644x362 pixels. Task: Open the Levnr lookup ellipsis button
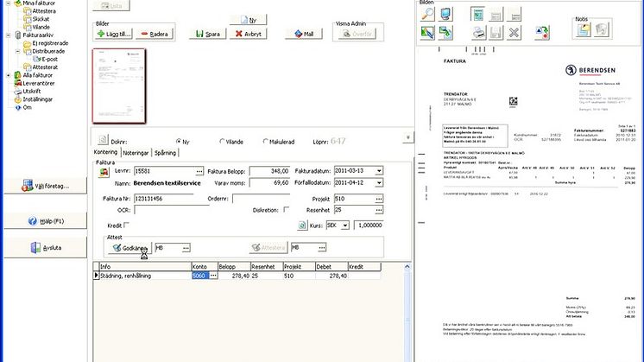point(199,171)
